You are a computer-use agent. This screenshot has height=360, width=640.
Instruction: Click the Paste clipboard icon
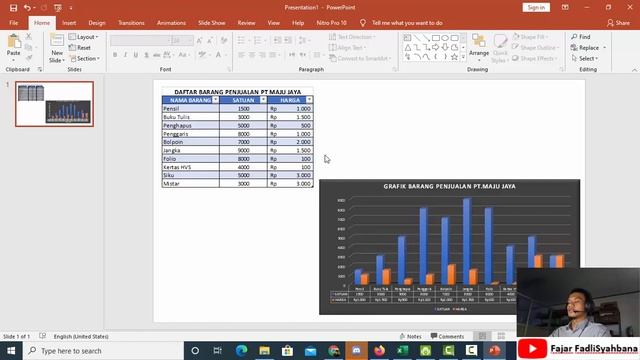coord(13,42)
